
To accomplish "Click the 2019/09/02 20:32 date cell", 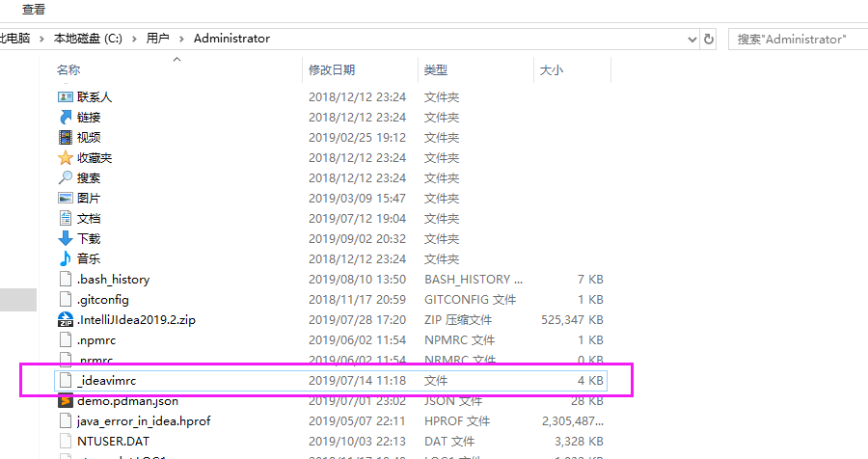I will tap(357, 238).
